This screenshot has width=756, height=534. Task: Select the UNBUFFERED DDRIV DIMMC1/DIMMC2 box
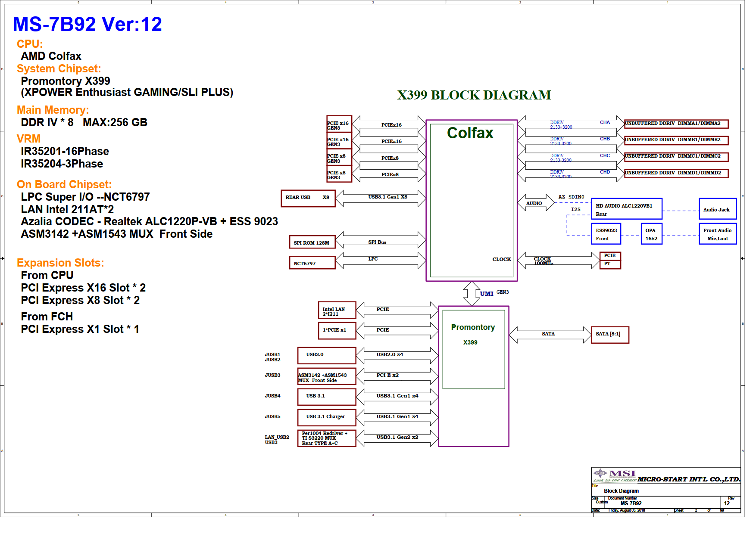[676, 157]
